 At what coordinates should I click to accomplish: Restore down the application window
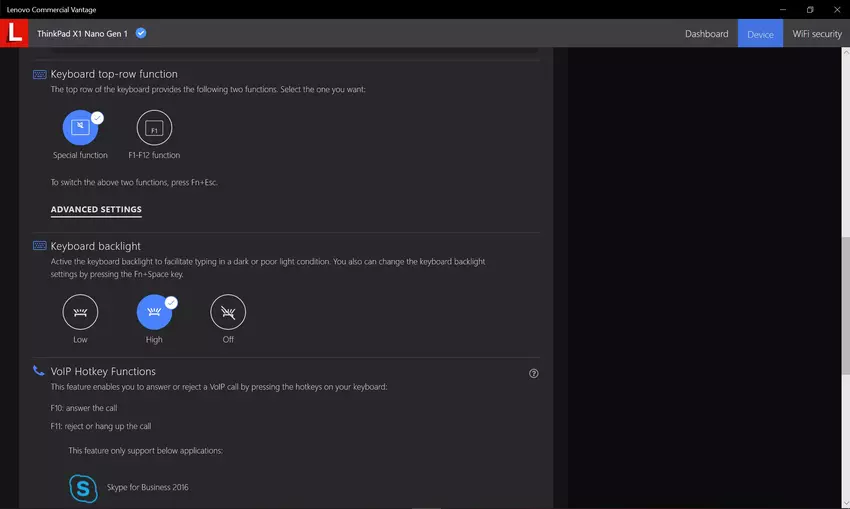pos(810,9)
